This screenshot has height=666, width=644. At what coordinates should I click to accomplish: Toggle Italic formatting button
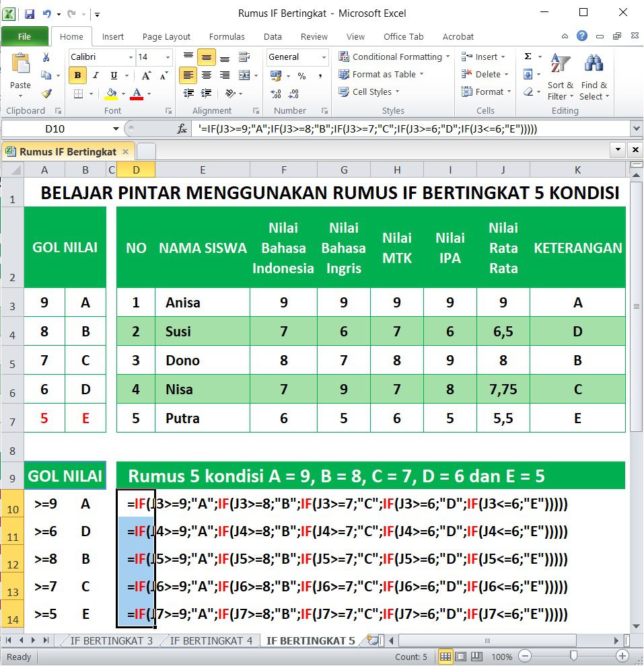point(96,75)
